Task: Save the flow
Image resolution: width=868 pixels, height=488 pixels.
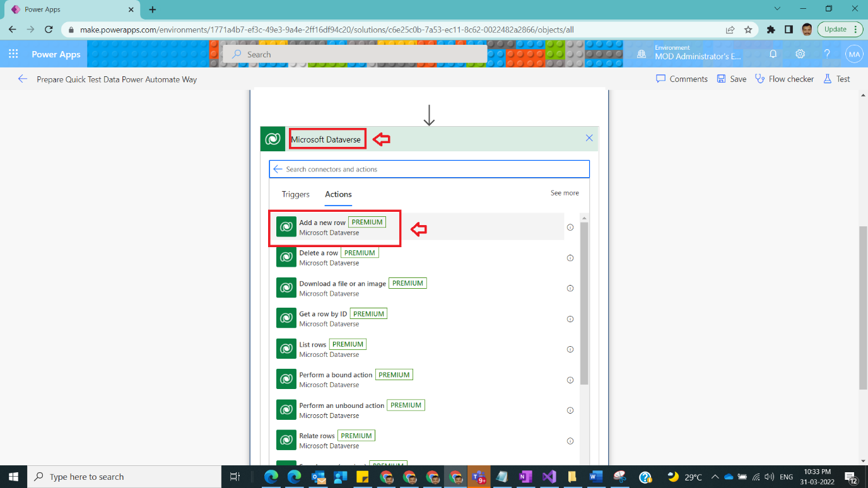Action: pos(731,78)
